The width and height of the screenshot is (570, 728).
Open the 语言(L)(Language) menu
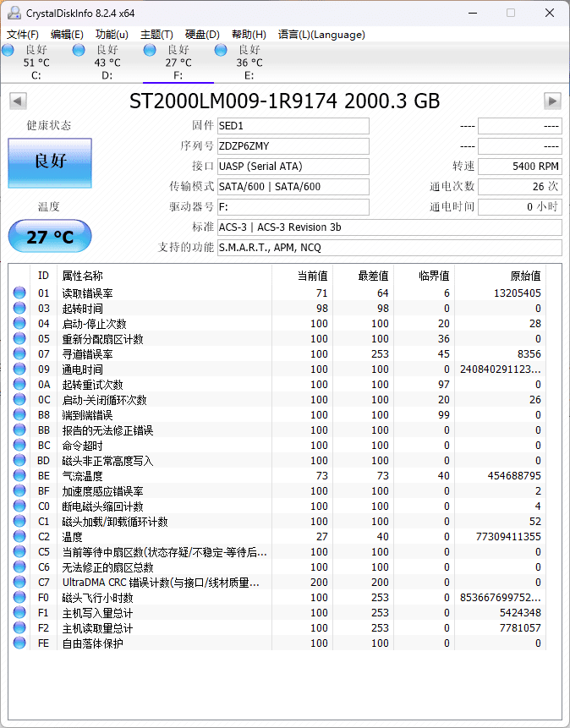pos(321,35)
